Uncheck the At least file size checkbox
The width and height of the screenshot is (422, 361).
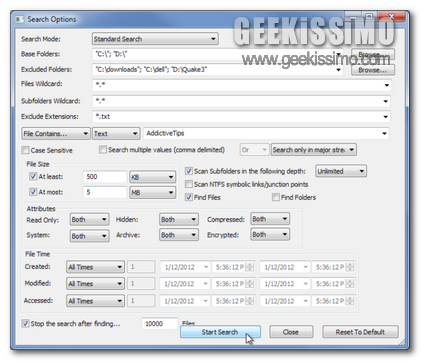33,176
